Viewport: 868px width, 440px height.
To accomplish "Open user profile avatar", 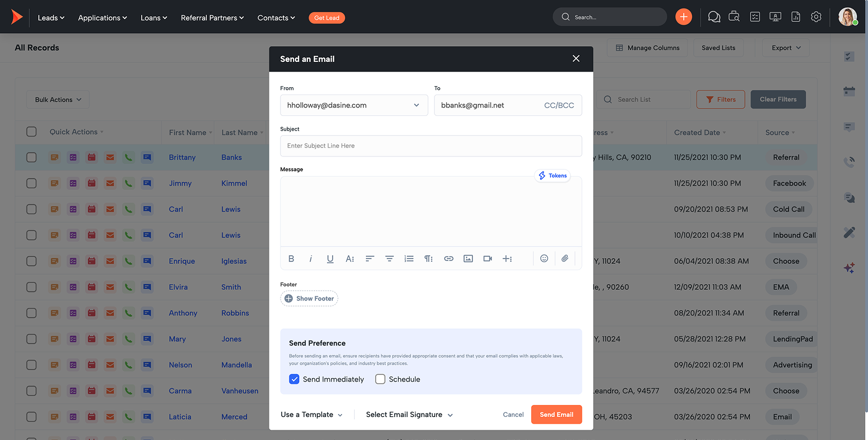I will (x=847, y=17).
